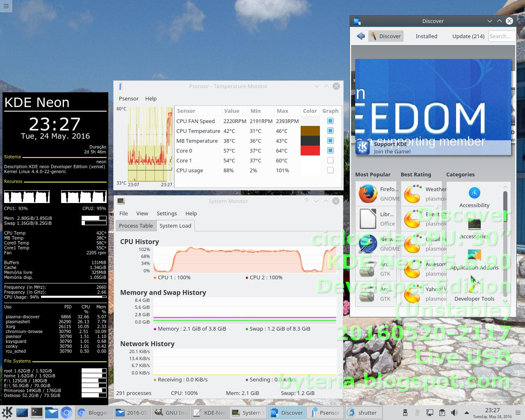Open the Settings menu in System Monitor
Viewport: 525px width, 420px height.
(167, 213)
